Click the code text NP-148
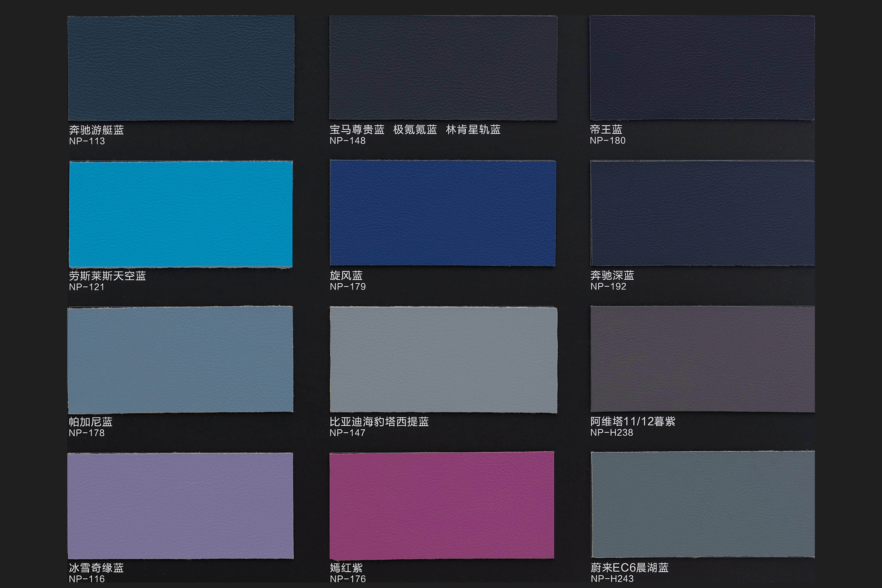 (x=348, y=141)
